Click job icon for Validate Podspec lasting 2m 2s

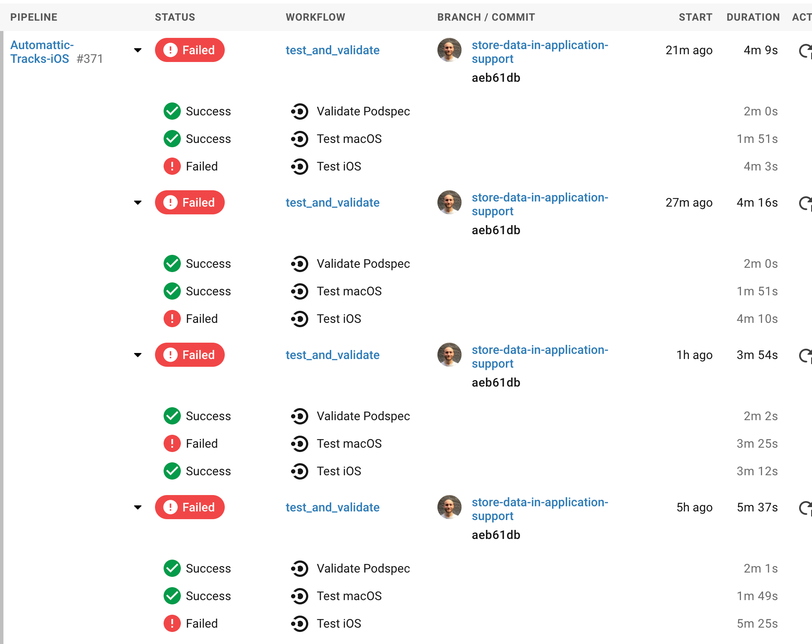[x=300, y=416]
